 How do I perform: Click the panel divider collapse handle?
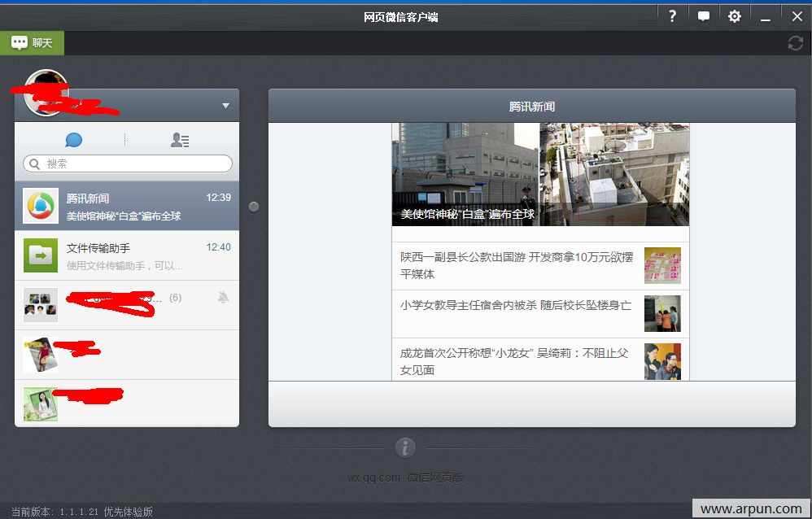(254, 207)
